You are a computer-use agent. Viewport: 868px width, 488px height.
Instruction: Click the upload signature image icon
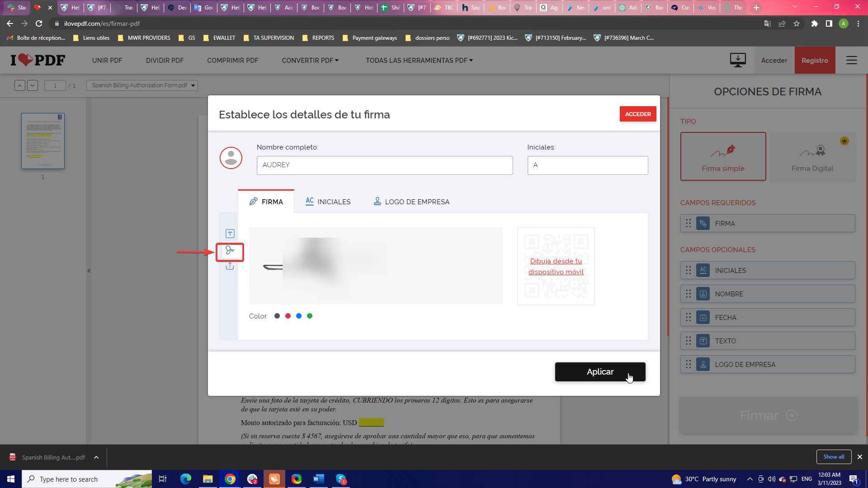click(230, 266)
